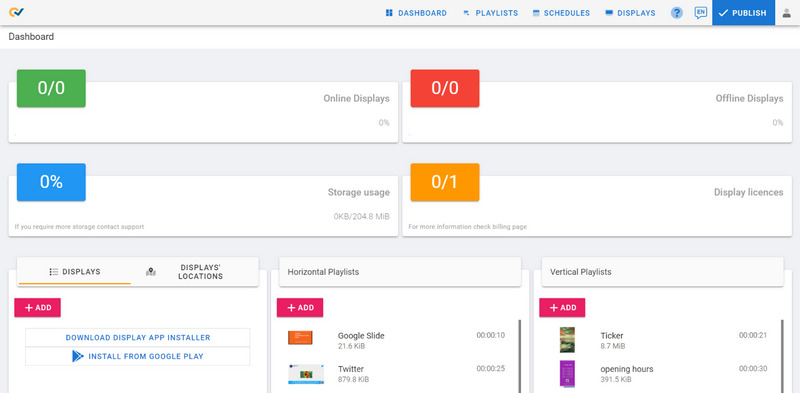
Task: Click the 879.8 KiB size of Twitter
Action: tap(354, 380)
